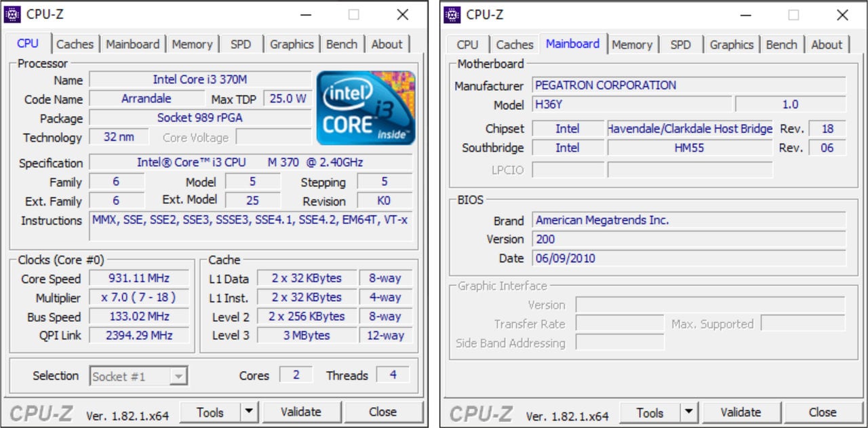The height and width of the screenshot is (428, 868).
Task: Switch to Caches tab in right CPU-Z window
Action: click(x=515, y=44)
